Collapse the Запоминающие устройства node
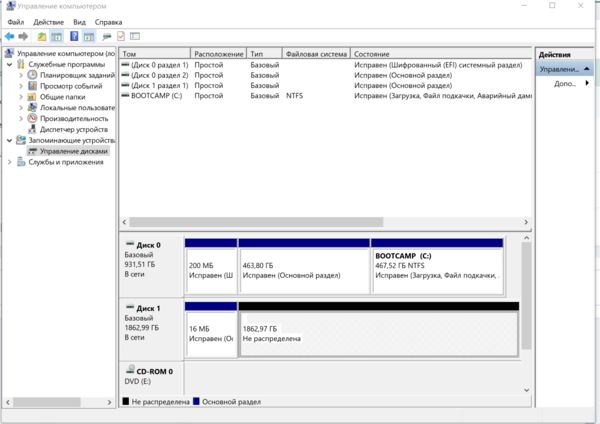Viewport: 600px width, 424px height. click(9, 140)
